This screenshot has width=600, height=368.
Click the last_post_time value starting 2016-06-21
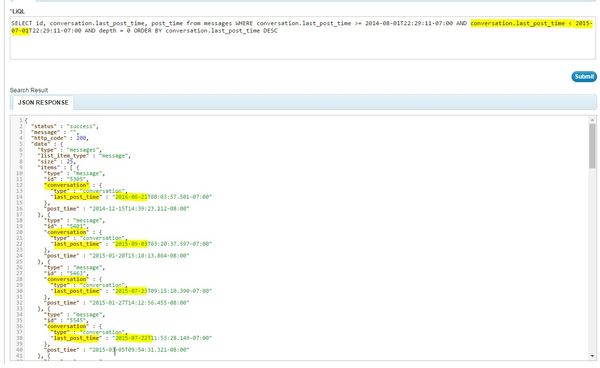pyautogui.click(x=163, y=197)
